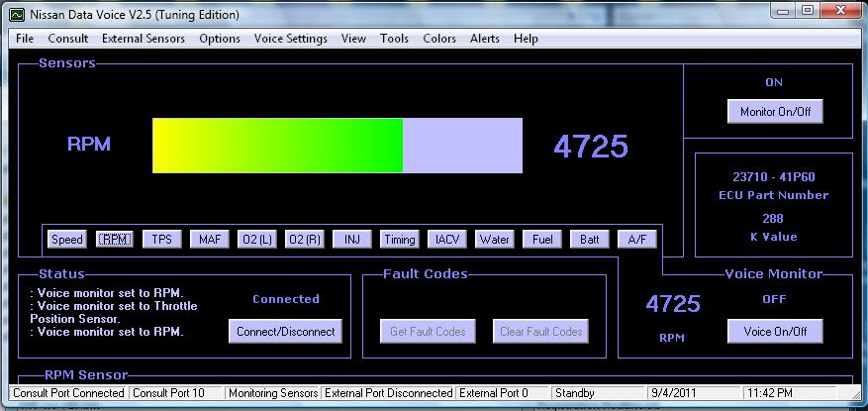Click the ECU part number 23710 - 41P60
Image resolution: width=868 pixels, height=411 pixels.
point(774,177)
